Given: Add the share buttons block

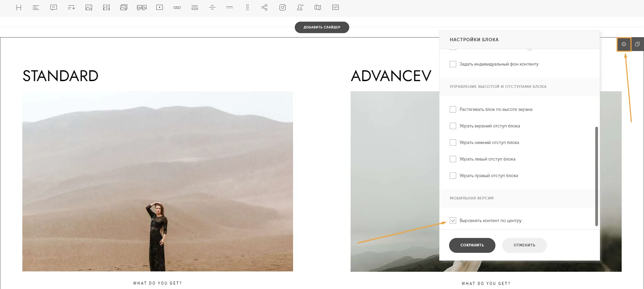Looking at the screenshot, I should 265,7.
